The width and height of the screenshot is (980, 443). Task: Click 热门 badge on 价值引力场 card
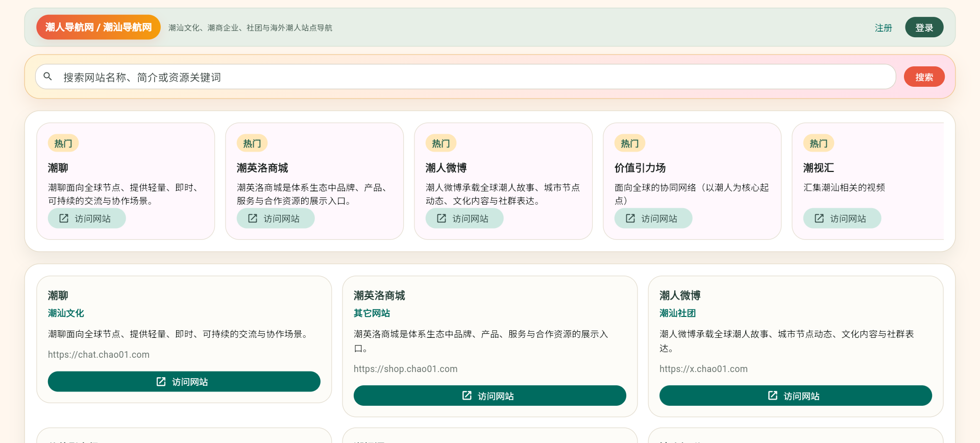[630, 143]
